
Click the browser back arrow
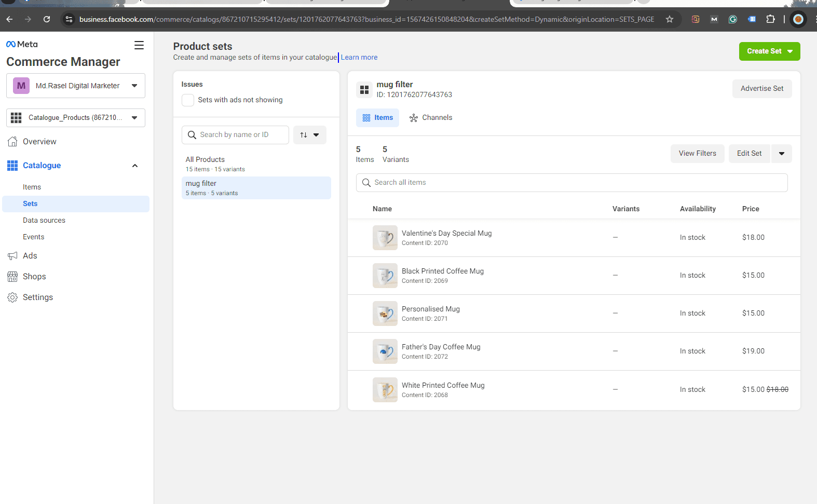click(9, 19)
